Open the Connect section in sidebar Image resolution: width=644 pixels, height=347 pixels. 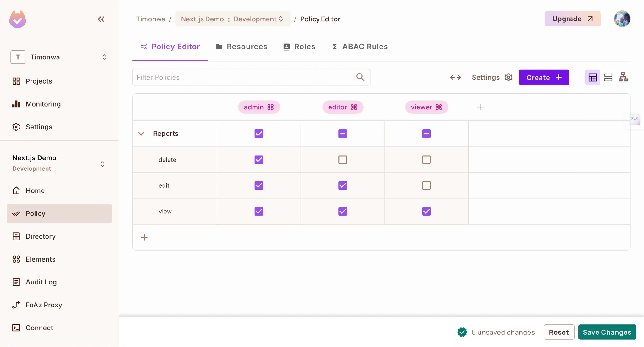tap(39, 328)
